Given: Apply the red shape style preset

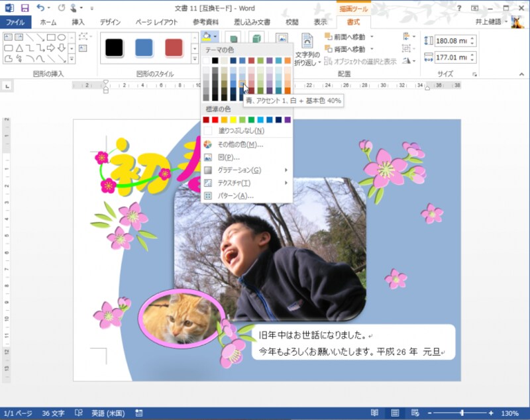Looking at the screenshot, I should [174, 48].
